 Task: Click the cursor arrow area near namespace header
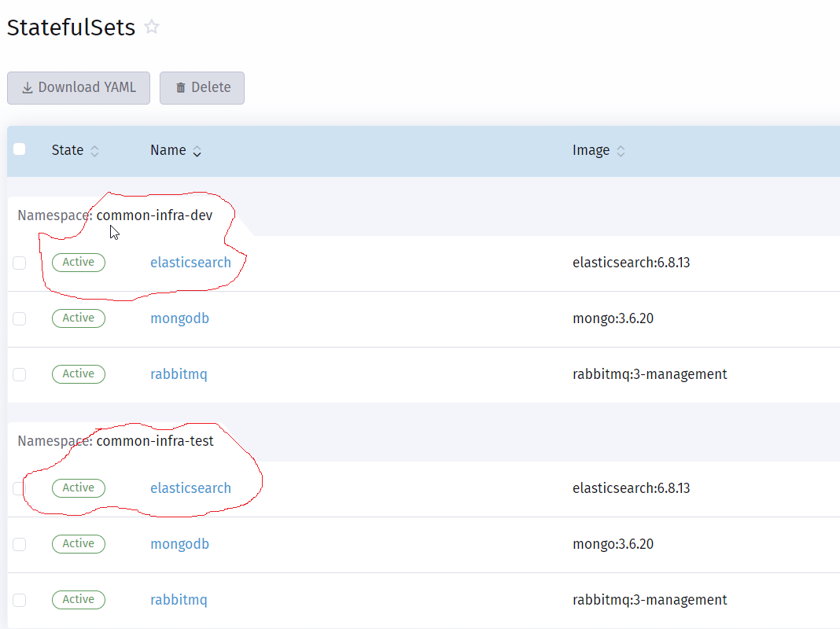(112, 231)
